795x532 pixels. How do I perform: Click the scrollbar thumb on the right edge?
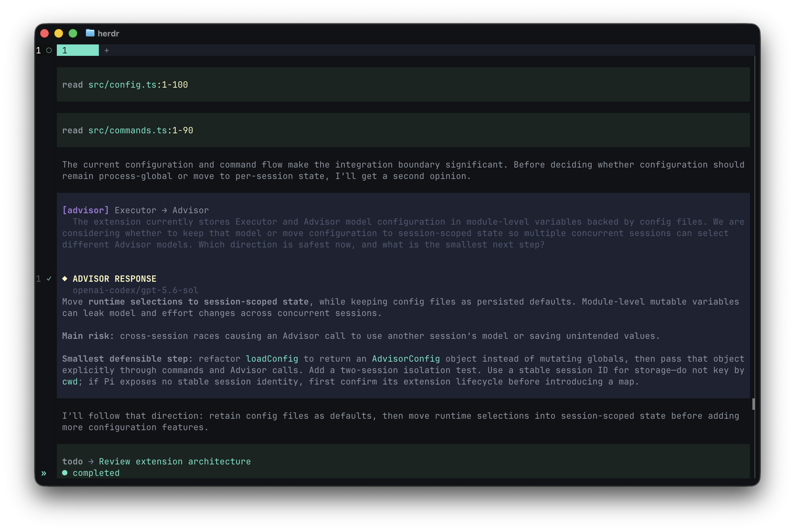tap(753, 404)
